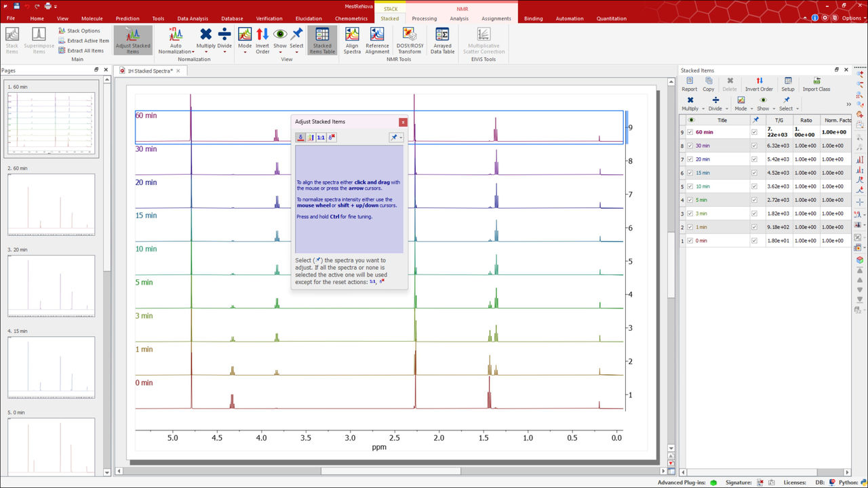
Task: Reset chemical shifts in Adjust Stacked Items dialog
Action: pyautogui.click(x=332, y=138)
